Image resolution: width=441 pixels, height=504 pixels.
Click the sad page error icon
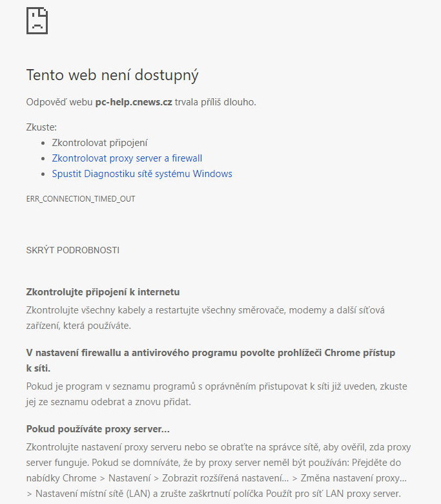37,21
